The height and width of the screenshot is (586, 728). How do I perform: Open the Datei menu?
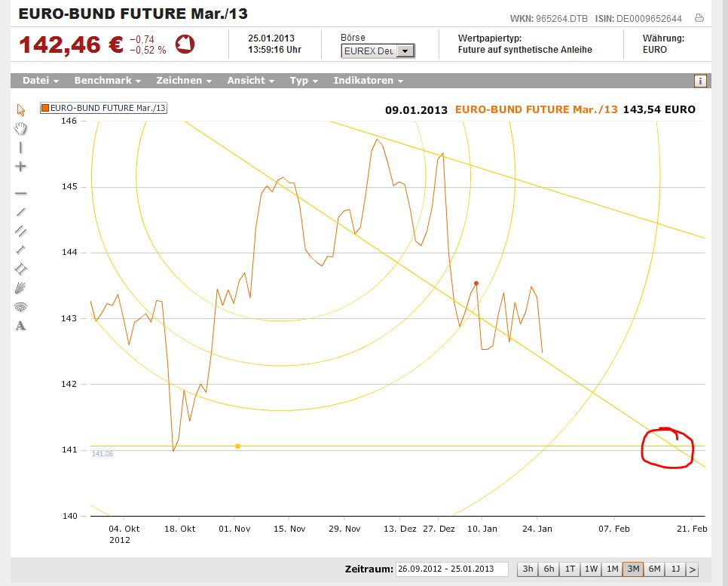38,81
